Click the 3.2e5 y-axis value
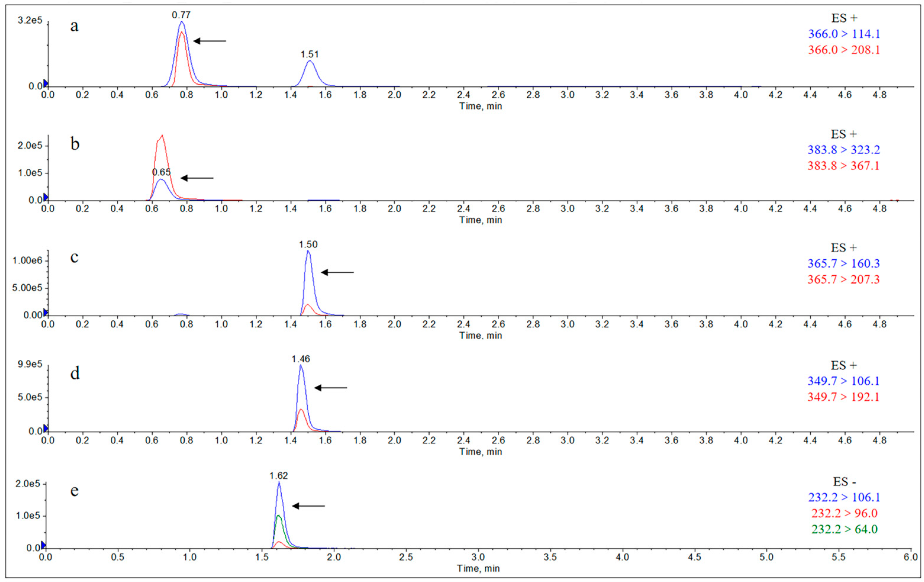Viewport: 924px width, 582px height. pyautogui.click(x=30, y=20)
